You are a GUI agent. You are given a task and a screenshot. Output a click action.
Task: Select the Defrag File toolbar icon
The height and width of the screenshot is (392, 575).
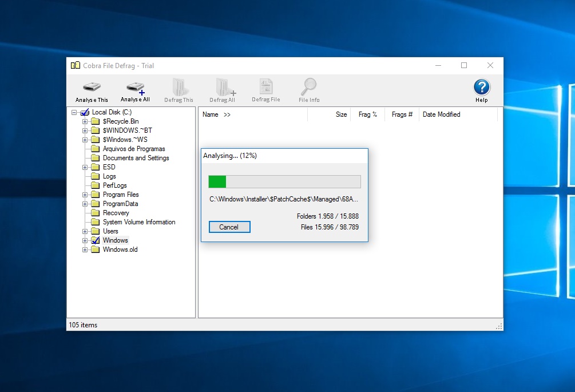point(266,86)
